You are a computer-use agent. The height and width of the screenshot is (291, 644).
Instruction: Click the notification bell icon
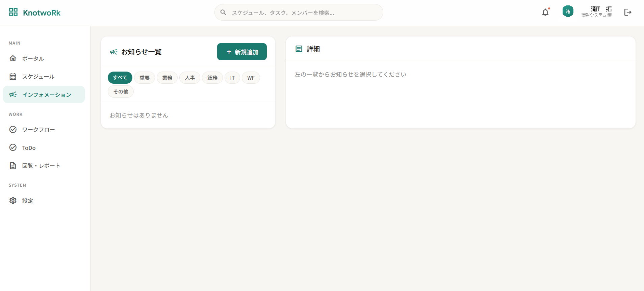[x=545, y=12]
